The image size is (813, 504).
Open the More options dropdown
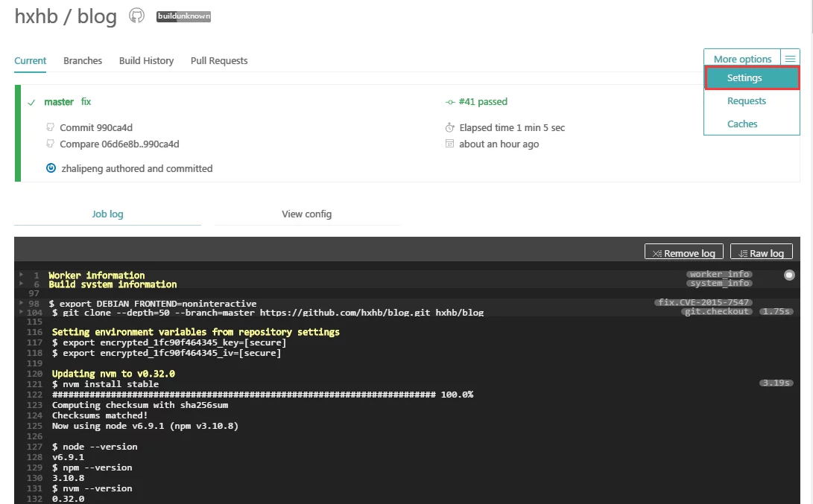tap(742, 59)
